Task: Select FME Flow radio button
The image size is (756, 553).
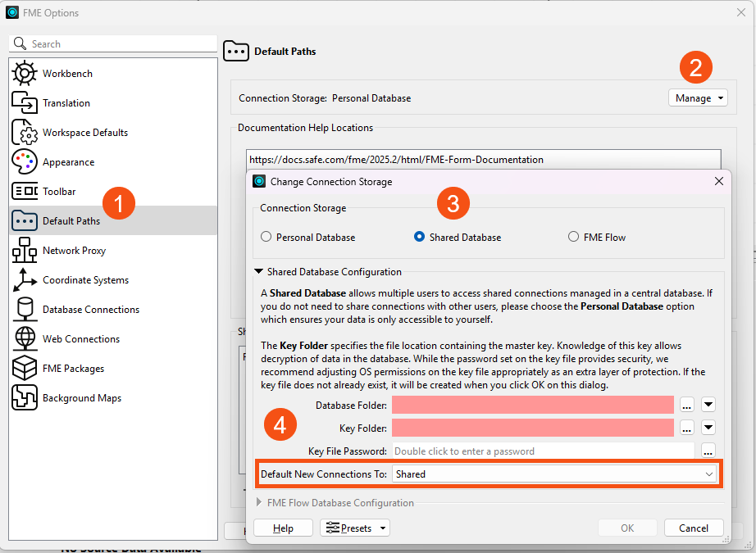Action: point(573,237)
